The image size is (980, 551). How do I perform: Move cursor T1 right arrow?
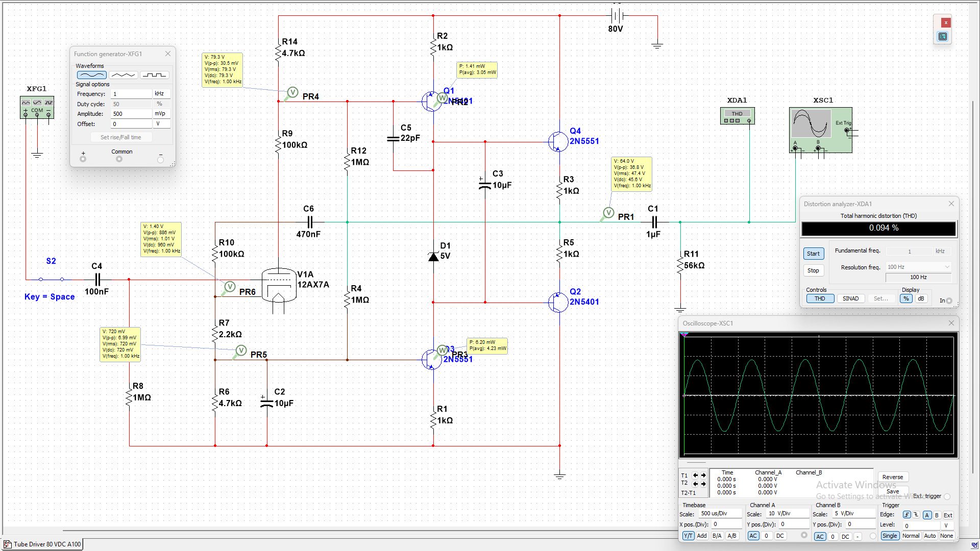(703, 475)
